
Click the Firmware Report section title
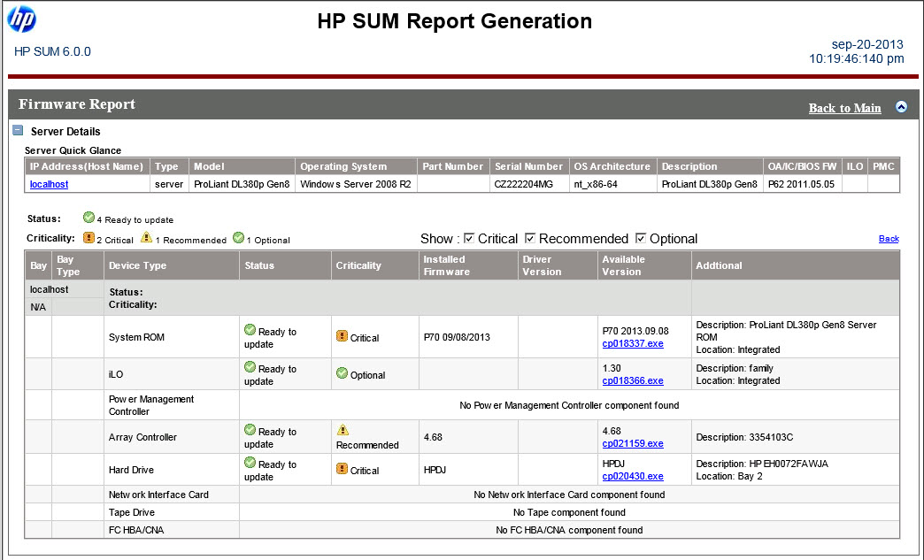[x=77, y=104]
